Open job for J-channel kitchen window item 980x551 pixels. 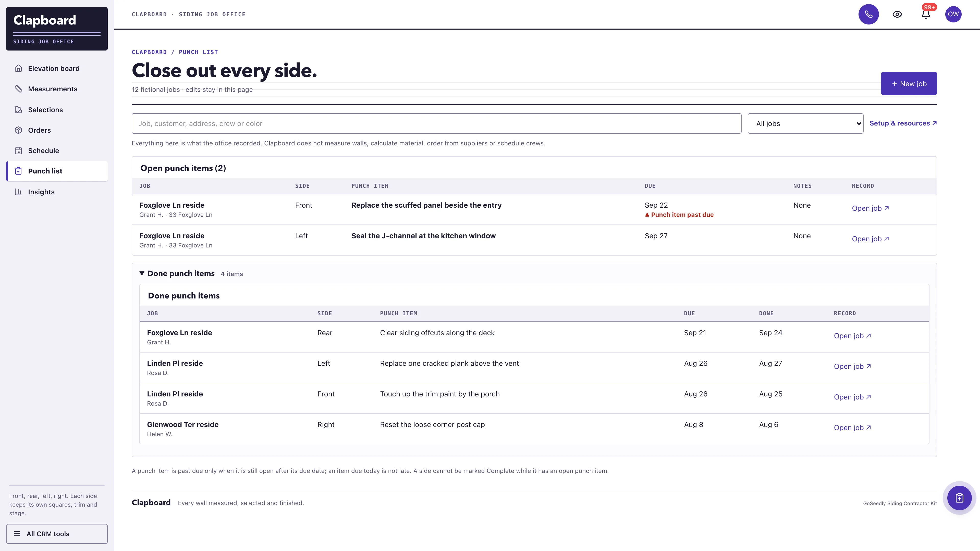click(870, 239)
